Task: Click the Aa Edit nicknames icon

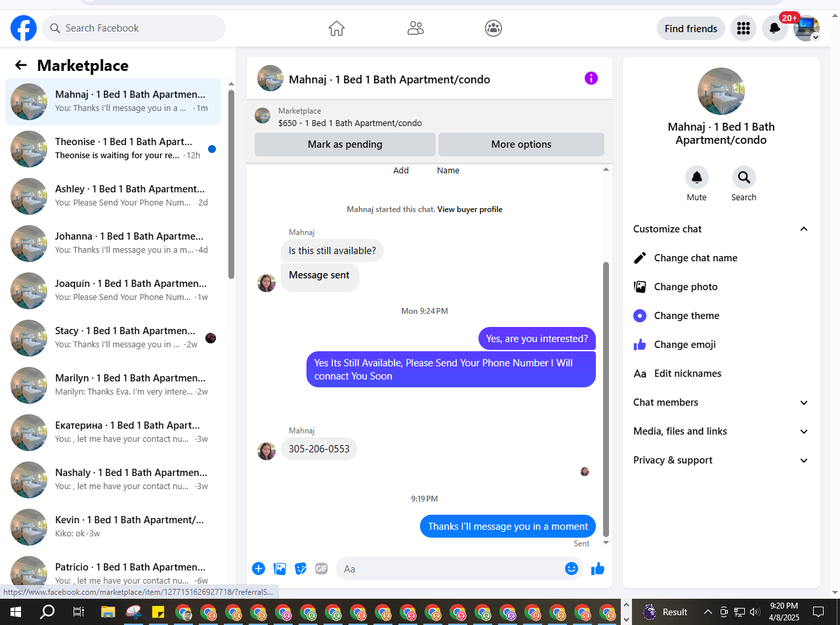Action: [640, 374]
